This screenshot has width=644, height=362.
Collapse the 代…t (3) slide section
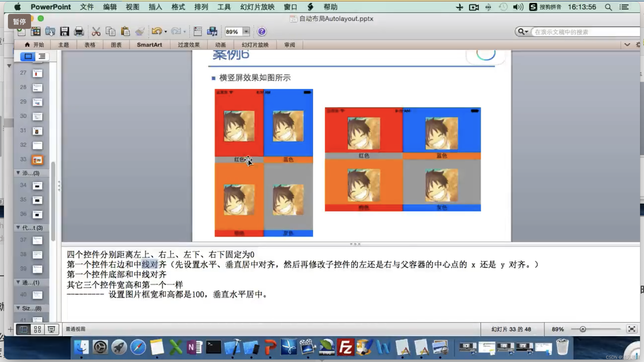[x=18, y=227]
